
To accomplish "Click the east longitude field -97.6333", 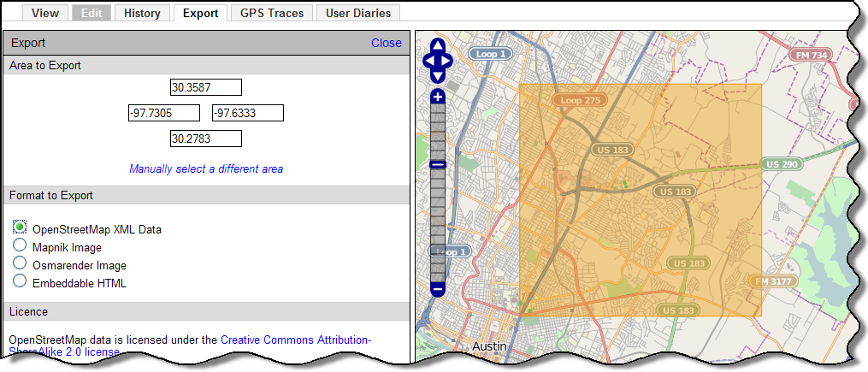I will click(248, 113).
